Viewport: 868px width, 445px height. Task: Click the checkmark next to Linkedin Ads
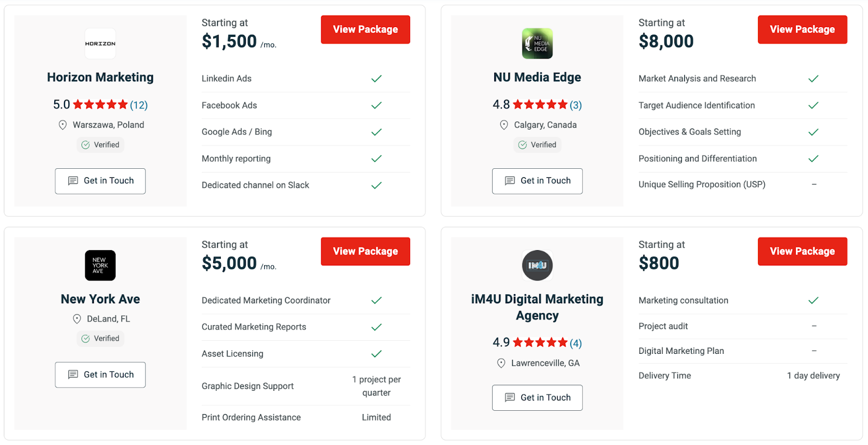pos(376,78)
